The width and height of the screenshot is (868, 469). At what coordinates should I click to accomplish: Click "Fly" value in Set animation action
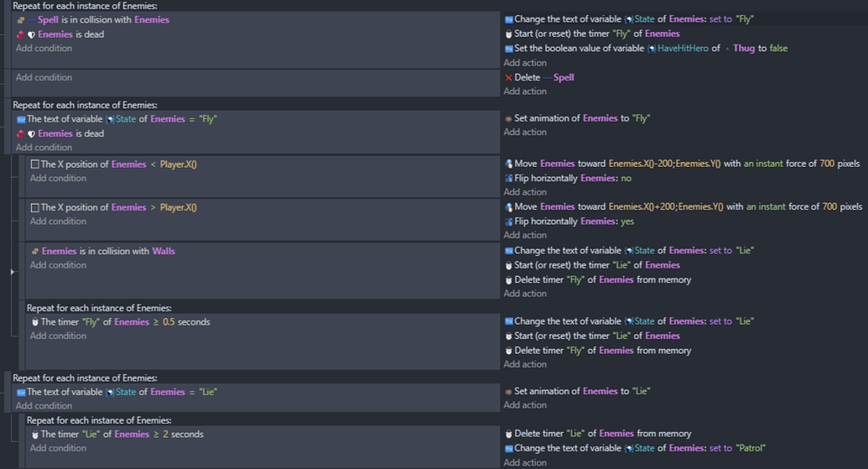(x=641, y=118)
